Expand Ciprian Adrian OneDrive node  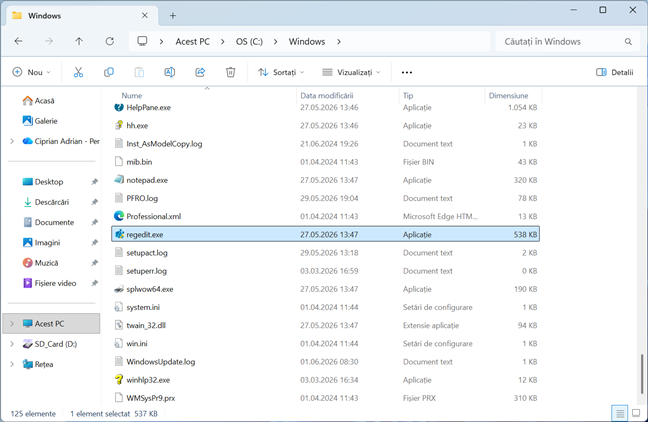tap(12, 141)
